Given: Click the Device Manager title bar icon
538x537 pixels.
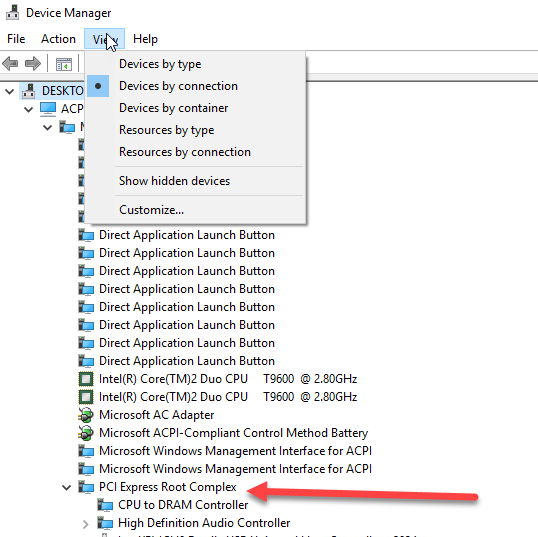Looking at the screenshot, I should coord(13,12).
